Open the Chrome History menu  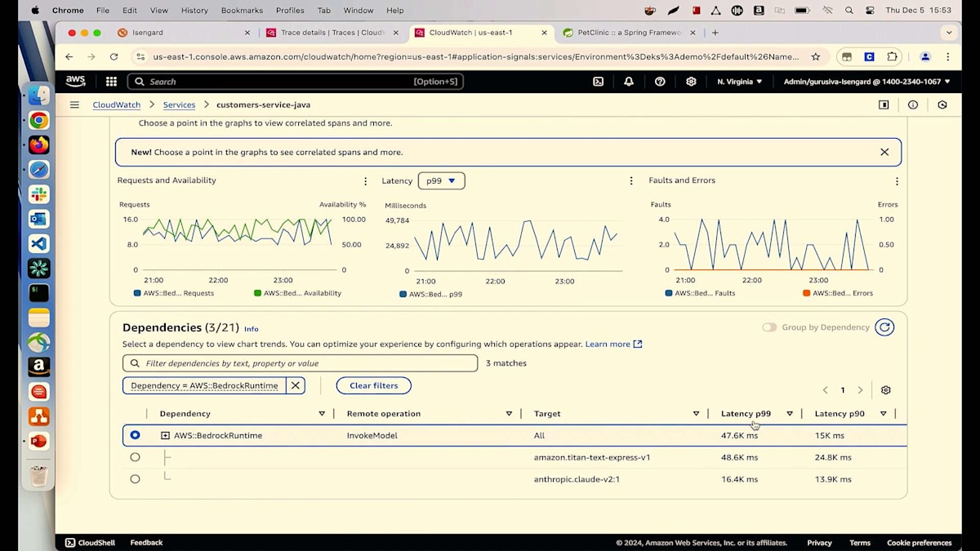(194, 11)
